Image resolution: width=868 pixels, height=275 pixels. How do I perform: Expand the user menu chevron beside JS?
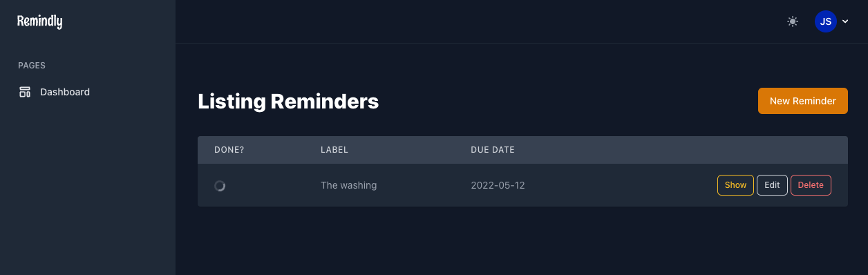[x=845, y=22]
